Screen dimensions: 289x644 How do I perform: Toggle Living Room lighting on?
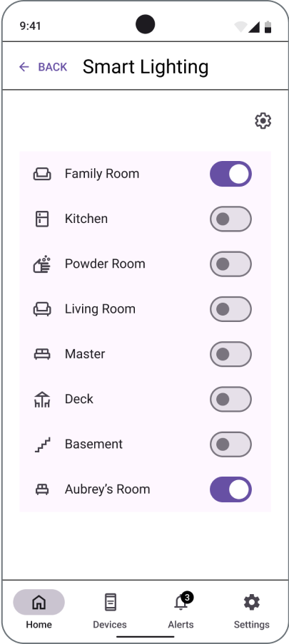pos(230,309)
